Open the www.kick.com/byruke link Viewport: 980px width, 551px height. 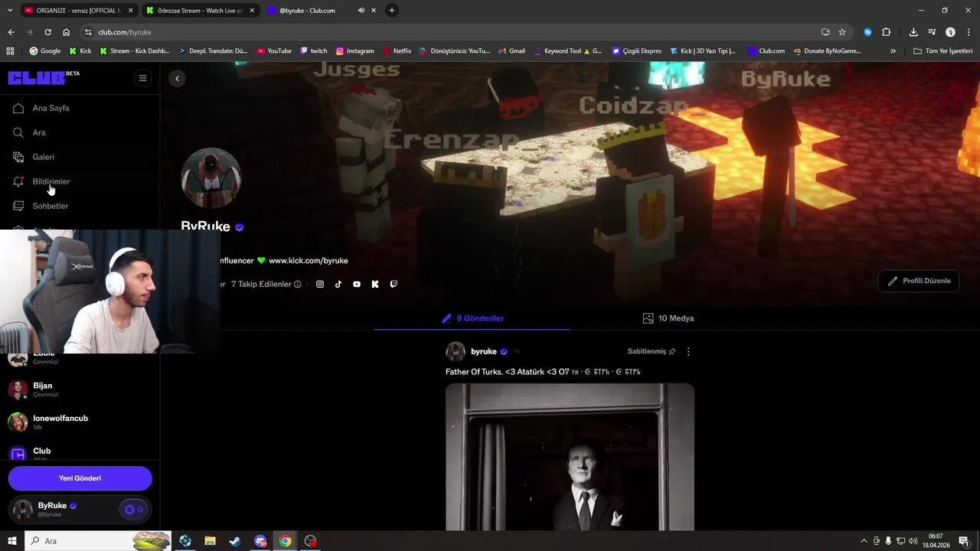pyautogui.click(x=309, y=260)
